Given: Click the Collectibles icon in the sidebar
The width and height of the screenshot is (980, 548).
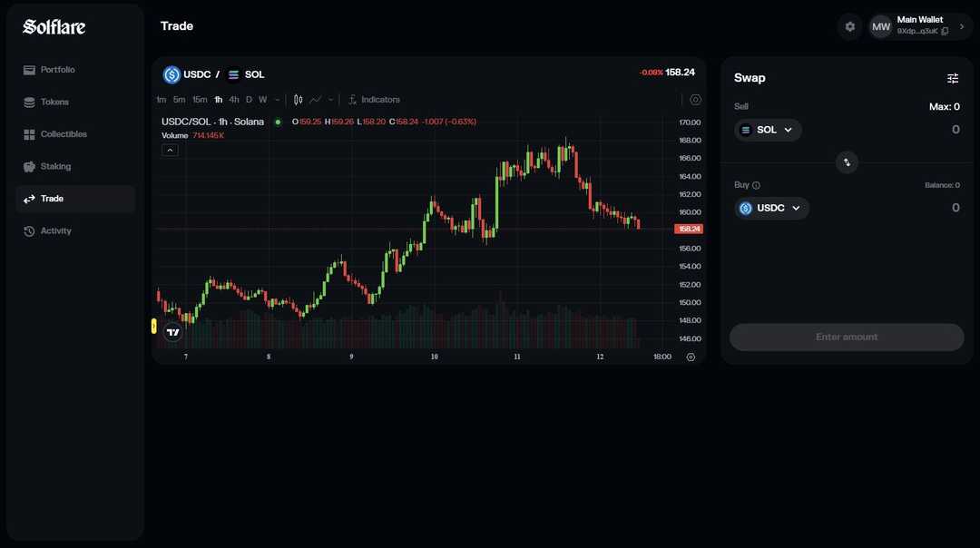Looking at the screenshot, I should (30, 133).
